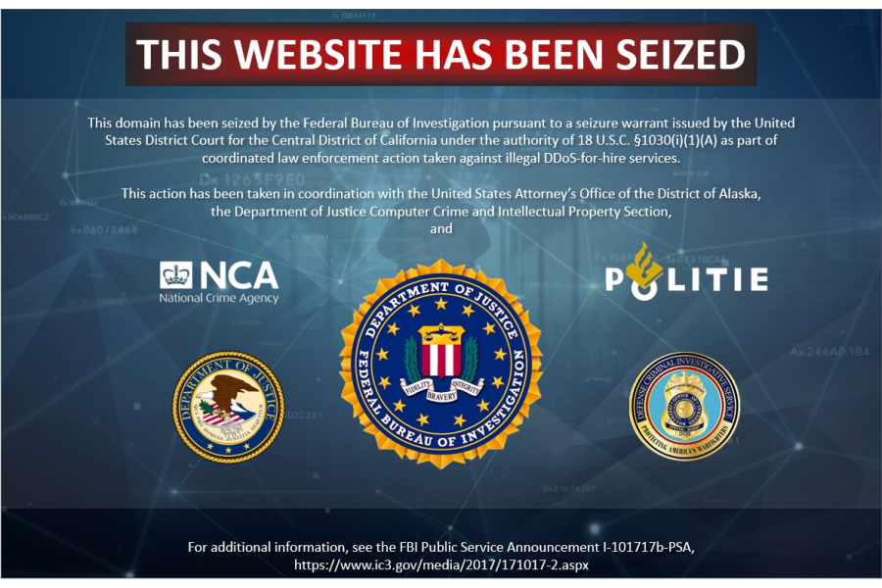Click the Politie logo

click(x=687, y=271)
